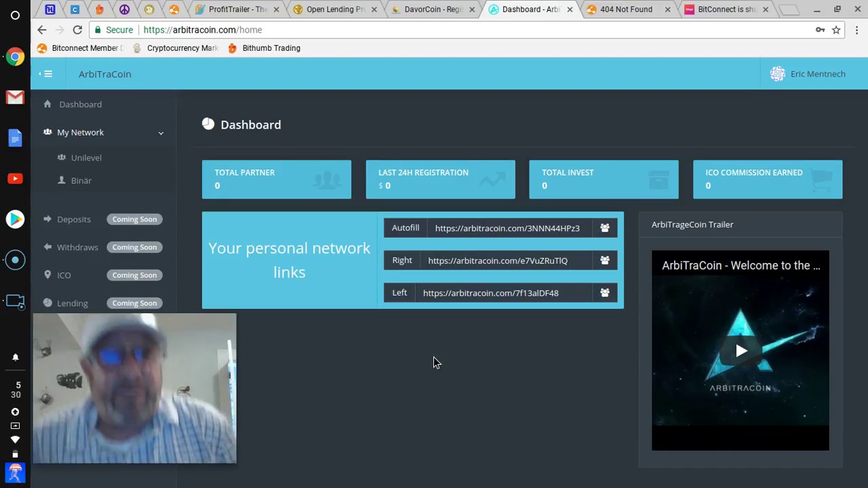
Task: Switch to the pinned tab with blue C icon
Action: point(75,9)
